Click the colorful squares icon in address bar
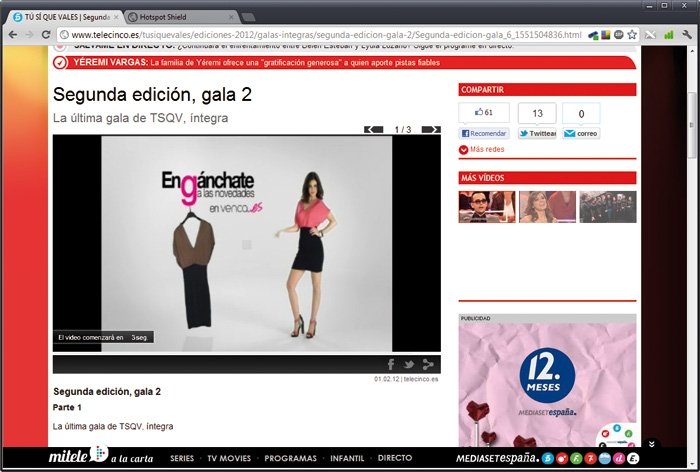 click(x=606, y=34)
